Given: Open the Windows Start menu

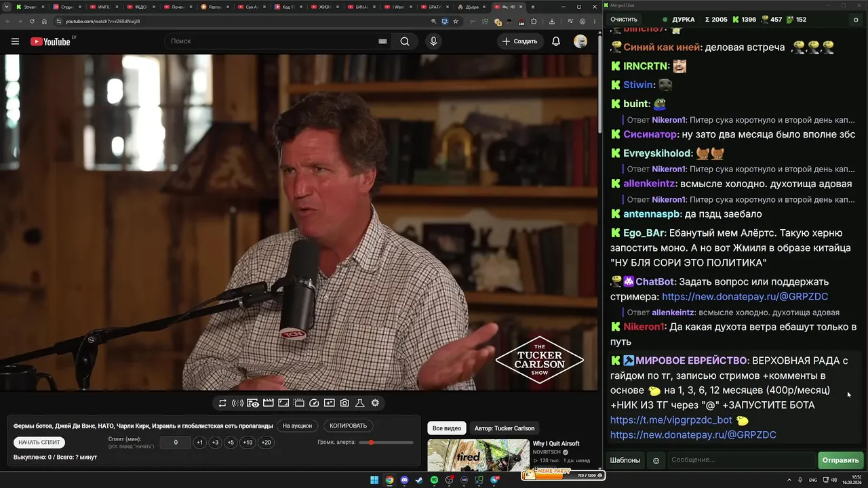Looking at the screenshot, I should click(374, 480).
